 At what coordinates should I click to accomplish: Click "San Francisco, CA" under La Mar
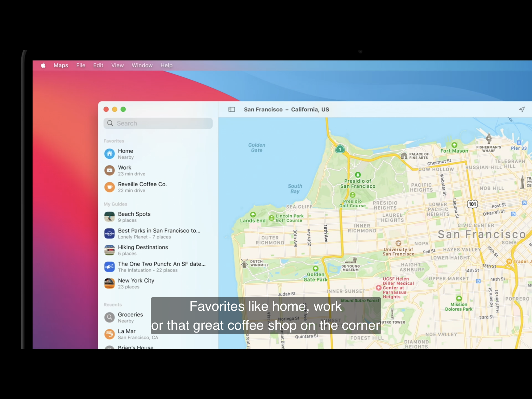(138, 337)
